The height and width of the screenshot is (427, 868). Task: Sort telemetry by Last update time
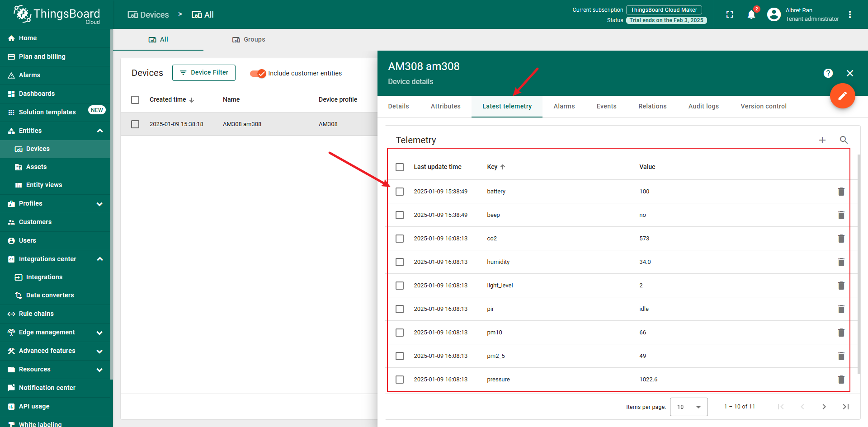pos(437,167)
